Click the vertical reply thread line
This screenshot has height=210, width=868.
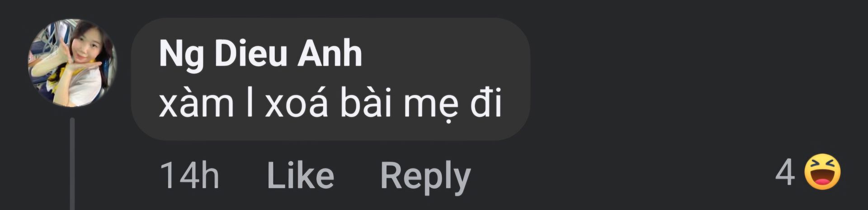[72, 164]
